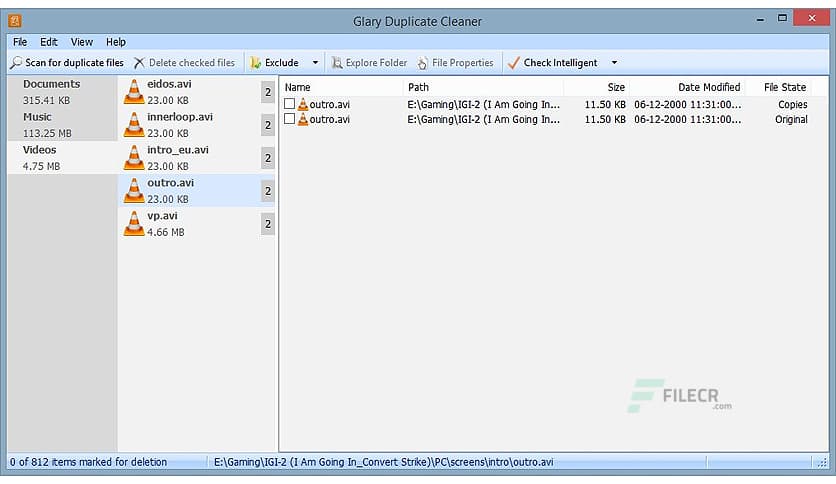
Task: Click the Copies file state cell
Action: pyautogui.click(x=792, y=104)
